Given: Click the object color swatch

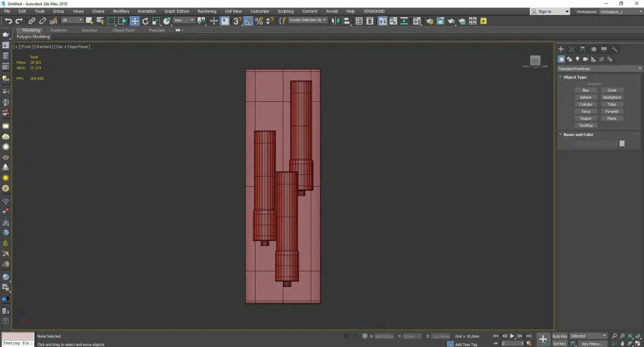Looking at the screenshot, I should 622,143.
